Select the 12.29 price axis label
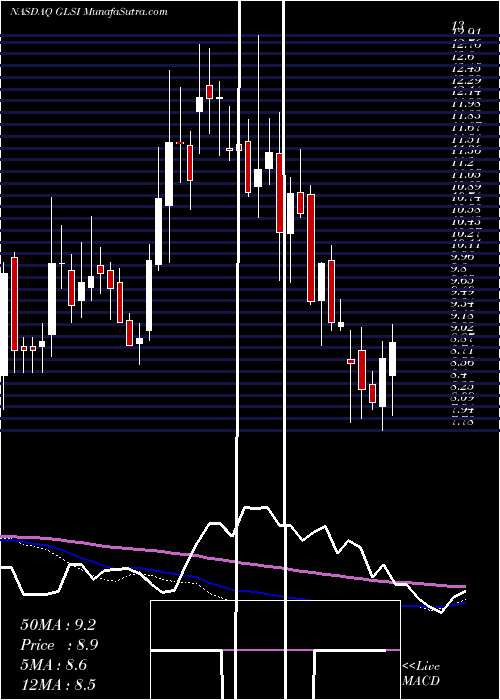Viewport: 500px width, 700px height. pyautogui.click(x=466, y=81)
